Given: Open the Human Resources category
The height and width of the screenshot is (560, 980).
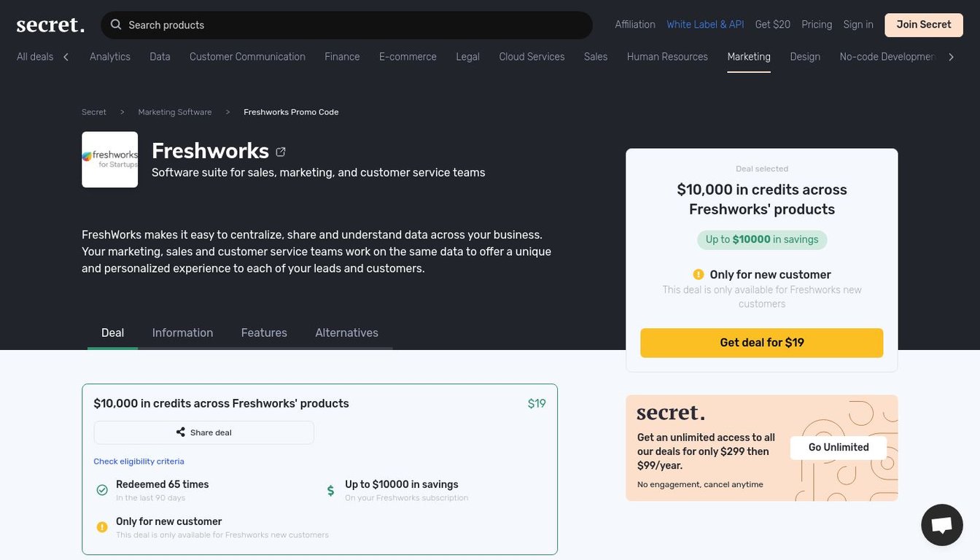Looking at the screenshot, I should tap(667, 57).
